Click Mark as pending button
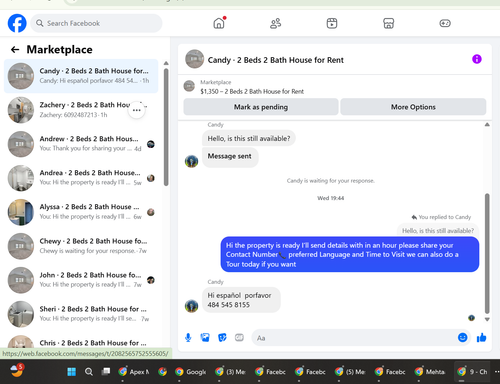The height and width of the screenshot is (384, 500). click(x=261, y=107)
